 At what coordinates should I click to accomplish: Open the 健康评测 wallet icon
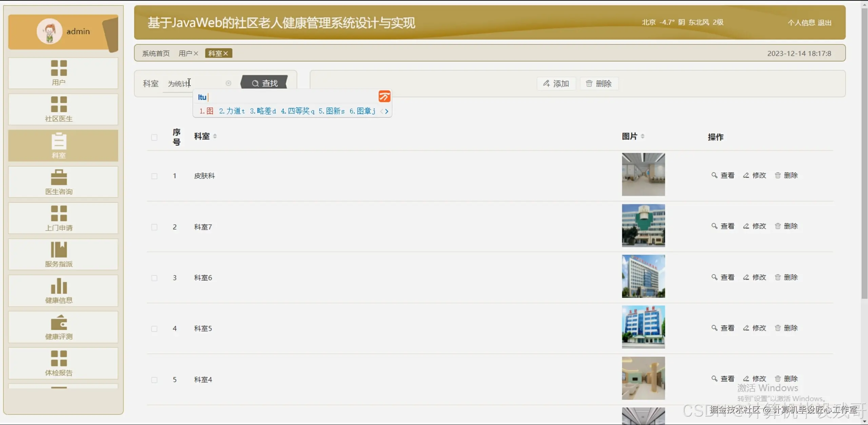point(59,322)
